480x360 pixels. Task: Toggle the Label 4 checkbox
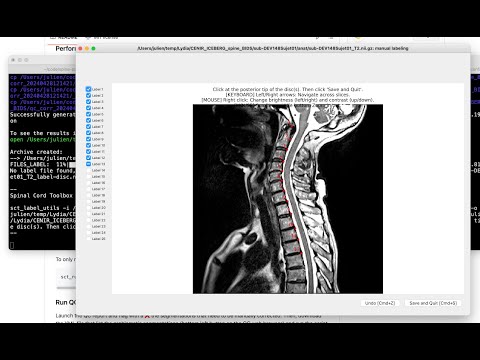[x=88, y=108]
